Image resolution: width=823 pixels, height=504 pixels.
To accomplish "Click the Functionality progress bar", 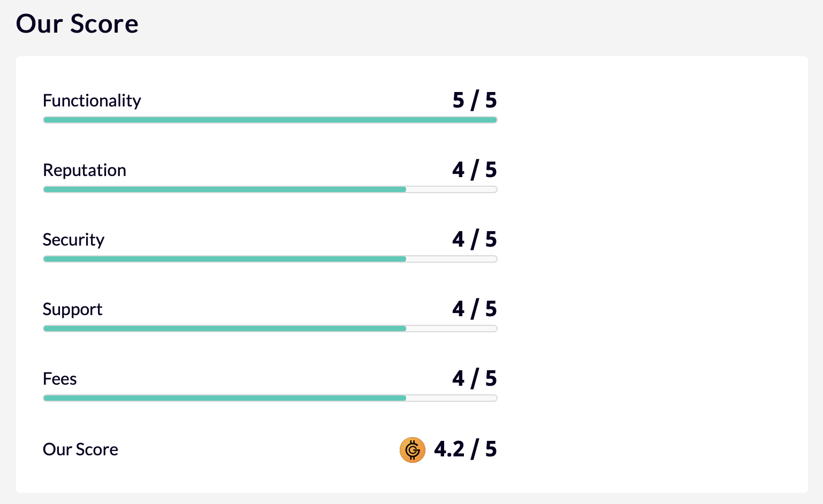I will click(x=270, y=120).
